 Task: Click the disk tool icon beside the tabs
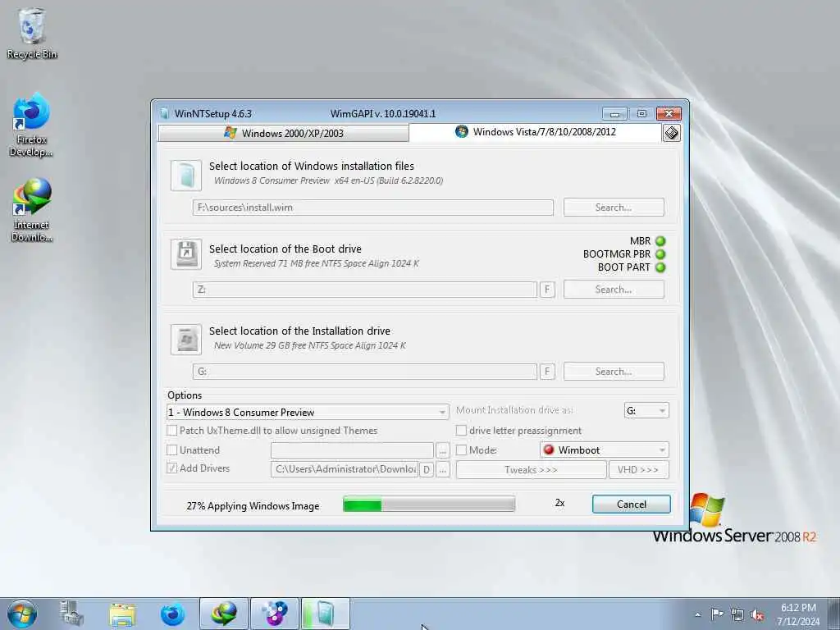click(671, 133)
